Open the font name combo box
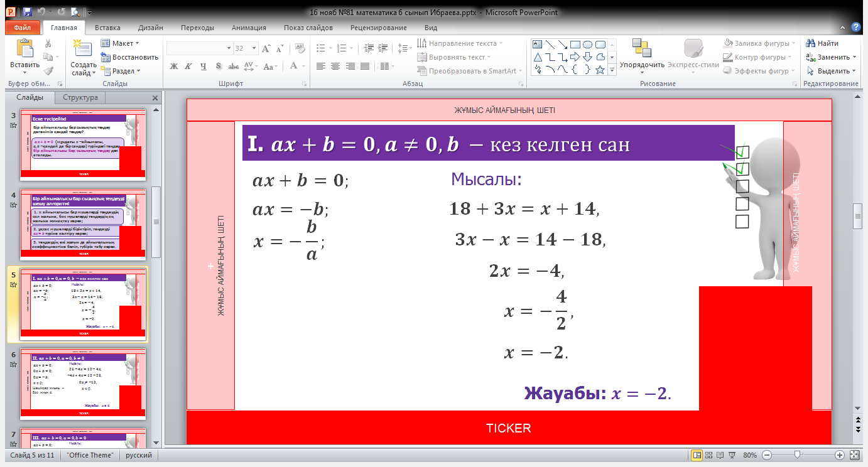Image resolution: width=868 pixels, height=467 pixels. pyautogui.click(x=199, y=48)
